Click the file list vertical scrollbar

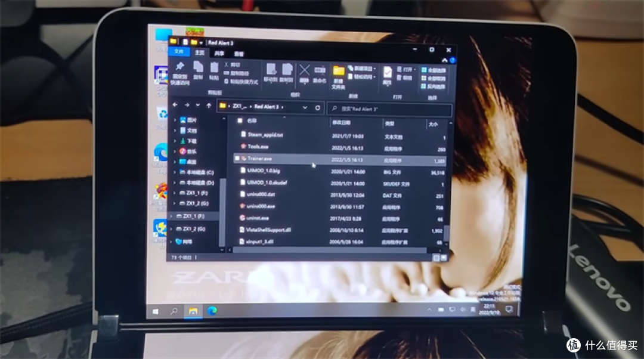tap(446, 233)
